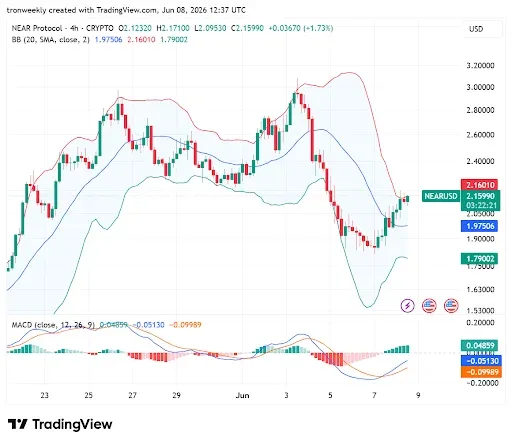Image resolution: width=512 pixels, height=444 pixels.
Task: Click the BB (20, SMA, close, 2) indicator legend
Action: (x=51, y=40)
